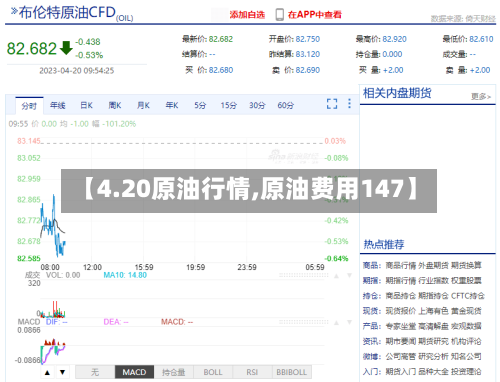Click the 昨结算 83.120 value
Viewport: 500px width, 382px height.
(x=308, y=54)
